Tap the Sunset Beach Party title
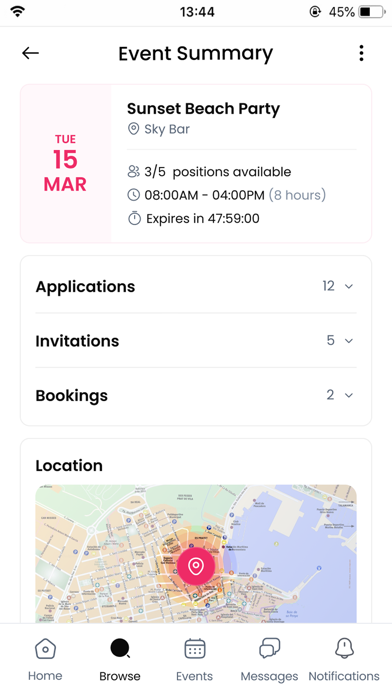392x696 pixels. click(203, 109)
